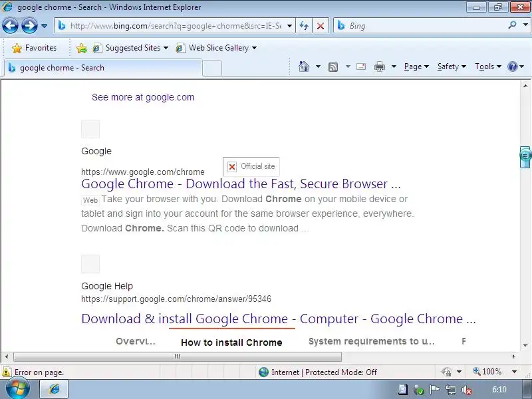Click the Print icon
The image size is (532, 399).
[x=379, y=66]
